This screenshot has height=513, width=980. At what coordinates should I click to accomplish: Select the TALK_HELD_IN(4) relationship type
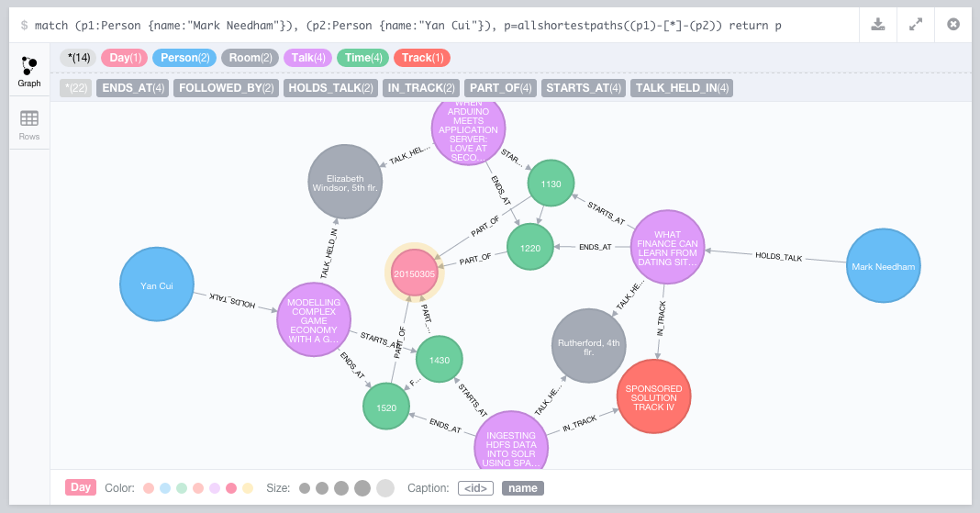681,88
